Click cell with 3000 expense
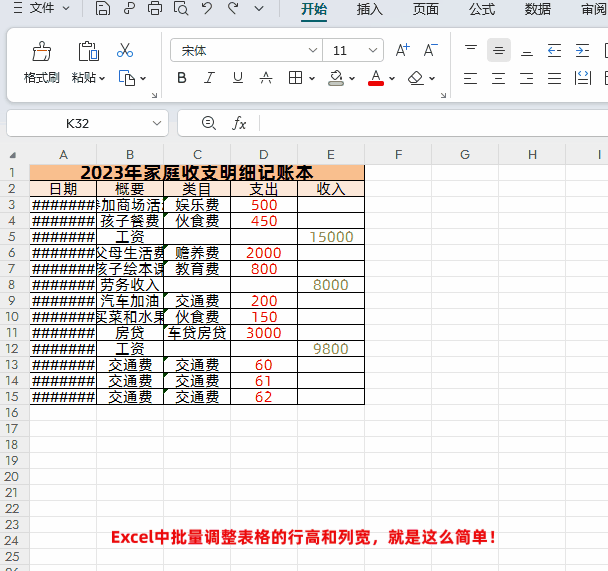The width and height of the screenshot is (608, 571). coord(264,333)
